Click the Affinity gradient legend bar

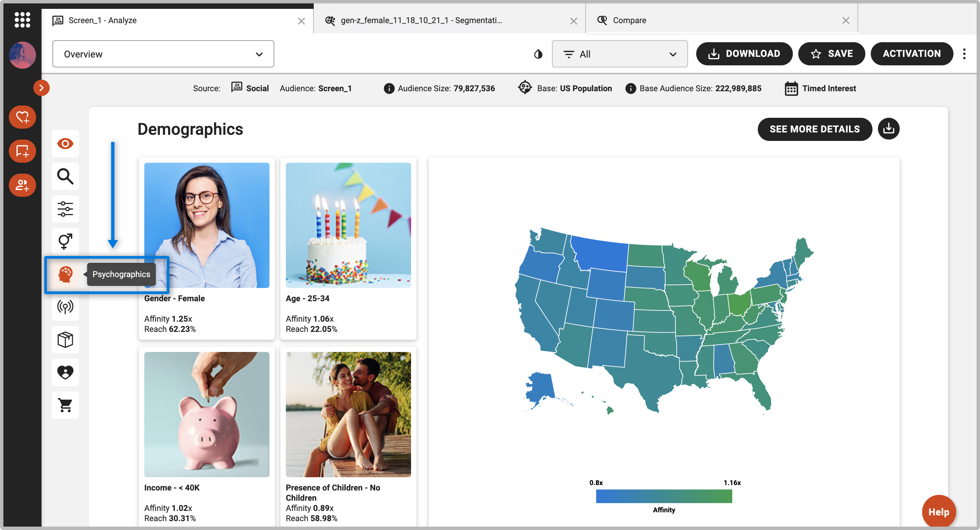pos(664,496)
